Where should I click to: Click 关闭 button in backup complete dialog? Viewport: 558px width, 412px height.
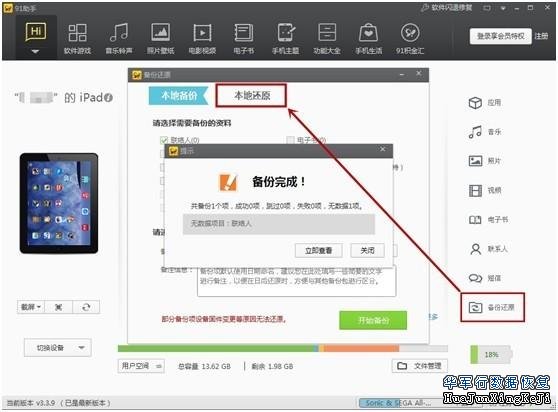click(x=367, y=251)
